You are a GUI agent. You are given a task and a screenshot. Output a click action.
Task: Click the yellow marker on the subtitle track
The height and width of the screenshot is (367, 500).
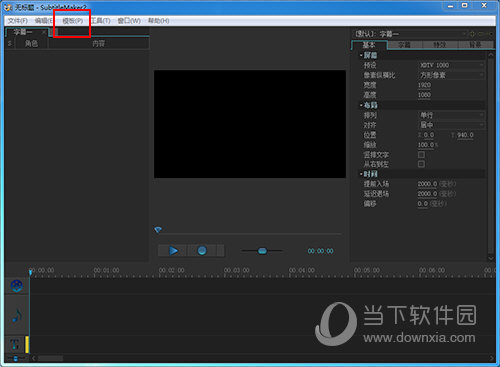pyautogui.click(x=27, y=344)
